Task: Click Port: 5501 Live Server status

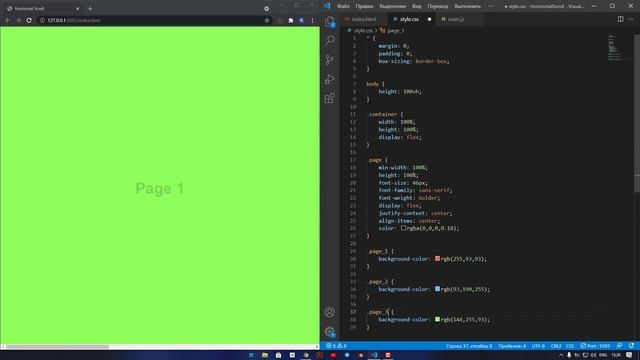Action: 595,346
